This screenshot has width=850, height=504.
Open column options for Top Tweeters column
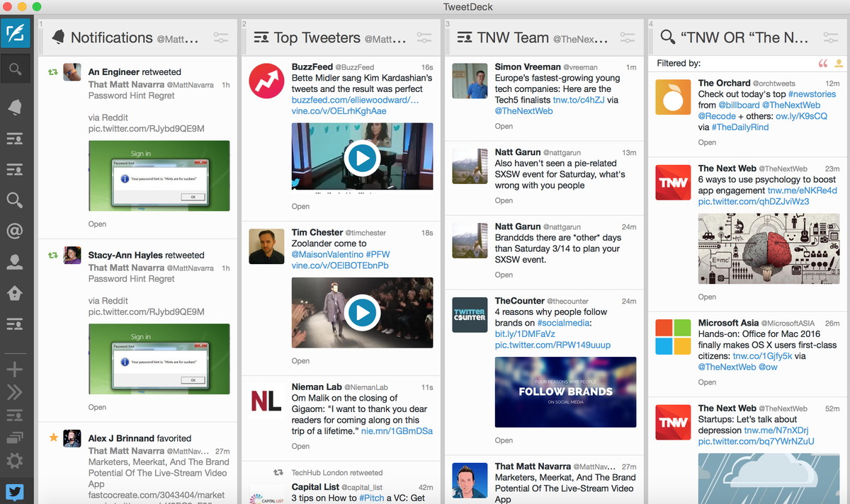tap(424, 38)
